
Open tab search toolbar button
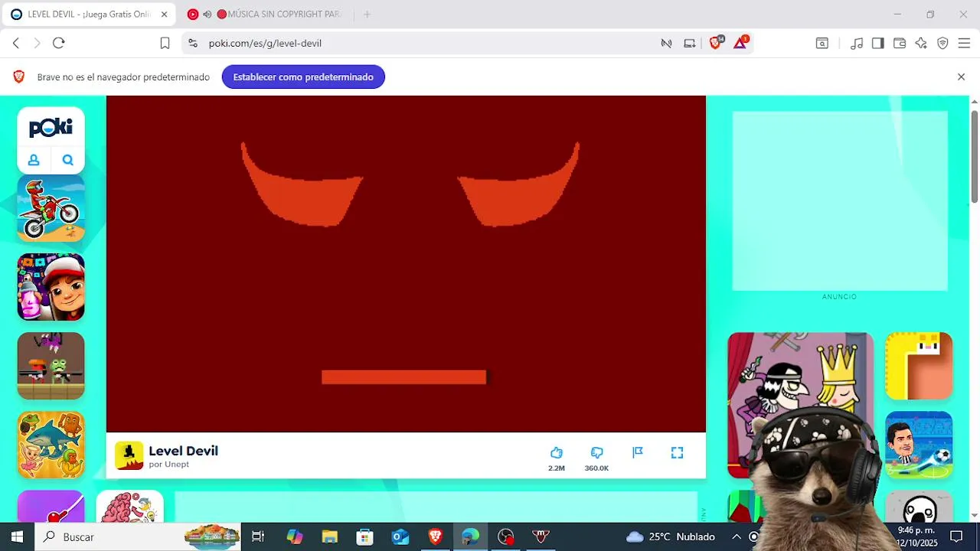click(822, 44)
